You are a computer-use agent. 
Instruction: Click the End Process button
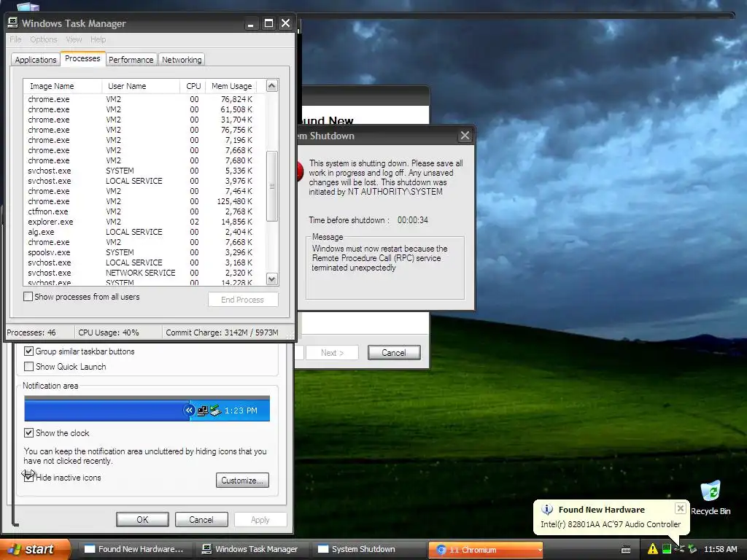pyautogui.click(x=243, y=300)
